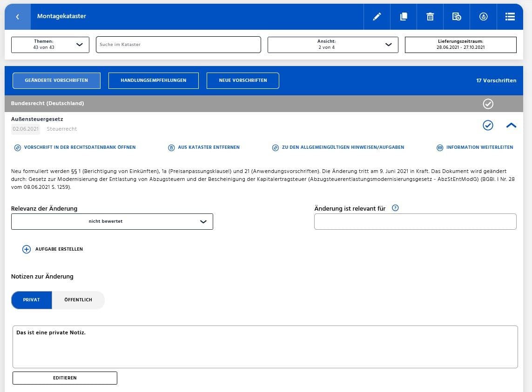
Task: Click the copy icon in header
Action: click(404, 17)
